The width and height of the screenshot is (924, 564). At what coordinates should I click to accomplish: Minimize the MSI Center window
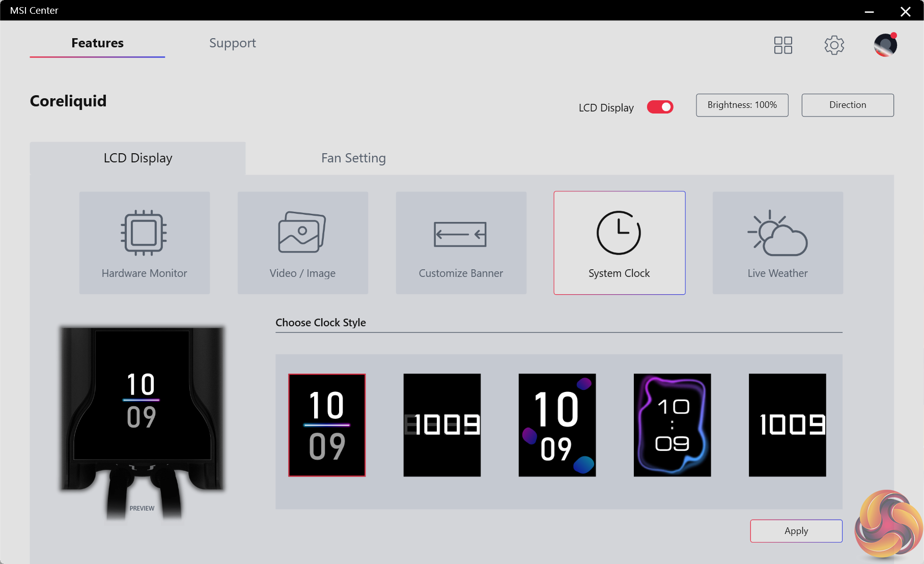(x=870, y=11)
